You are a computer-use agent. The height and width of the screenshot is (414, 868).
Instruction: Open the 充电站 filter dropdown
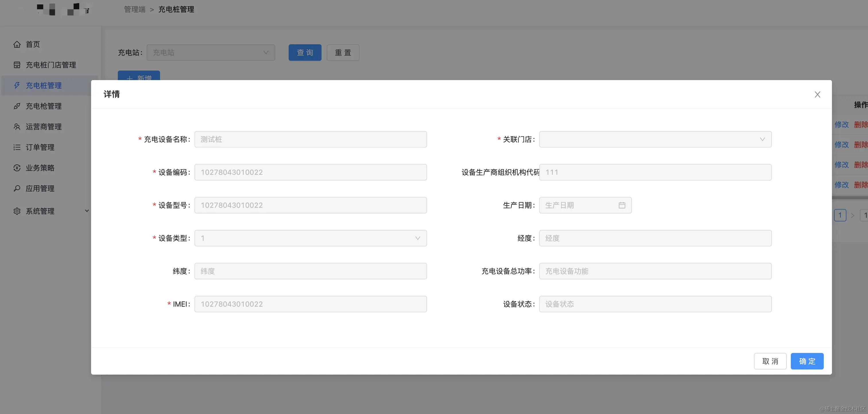[211, 53]
